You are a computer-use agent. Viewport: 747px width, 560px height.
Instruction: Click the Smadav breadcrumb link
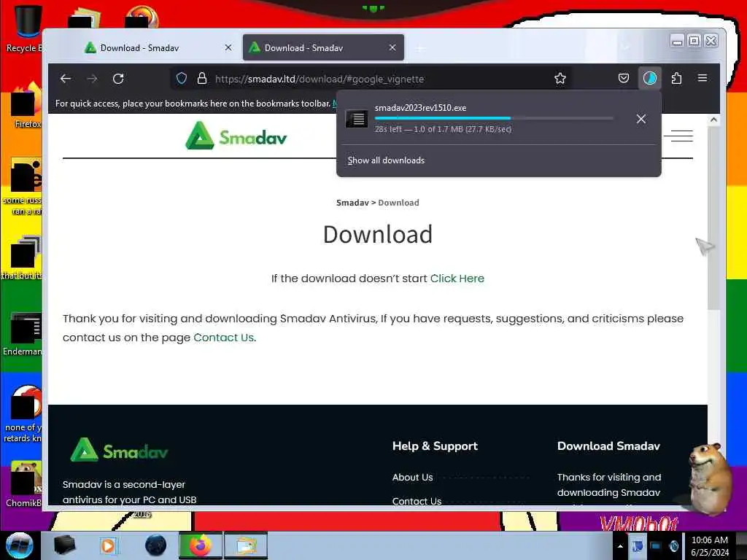pyautogui.click(x=352, y=203)
